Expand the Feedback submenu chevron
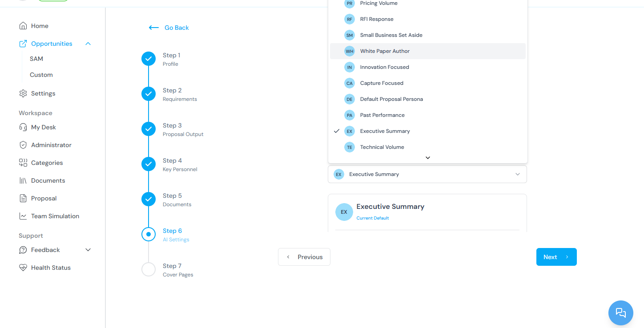This screenshot has height=328, width=644. [88, 250]
